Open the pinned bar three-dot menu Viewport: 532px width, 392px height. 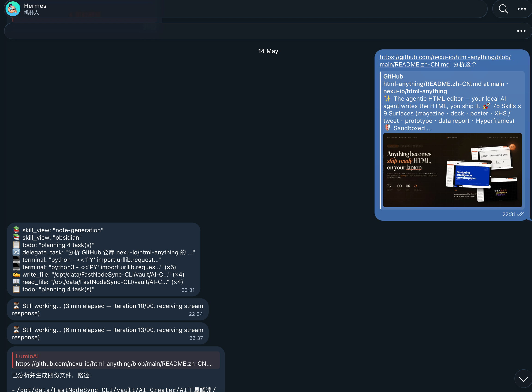tap(521, 31)
